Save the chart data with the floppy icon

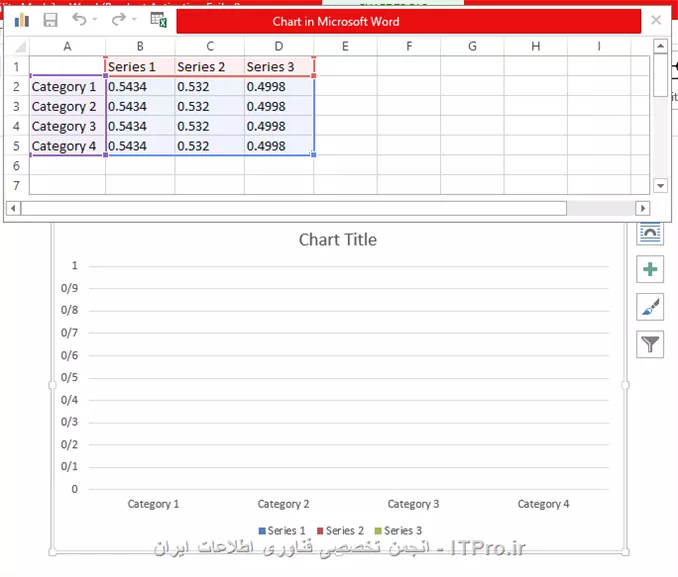coord(51,20)
